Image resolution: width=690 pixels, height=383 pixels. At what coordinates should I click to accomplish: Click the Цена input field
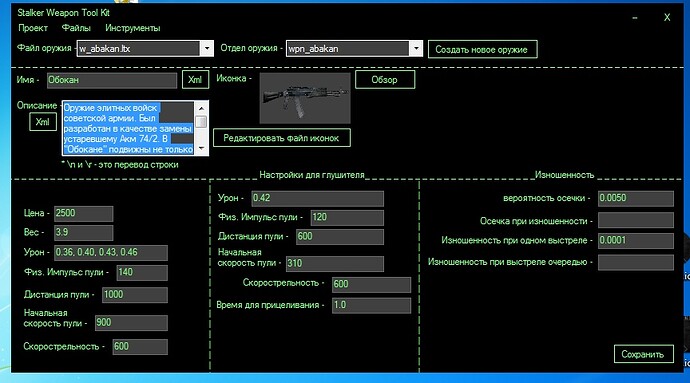pyautogui.click(x=84, y=214)
